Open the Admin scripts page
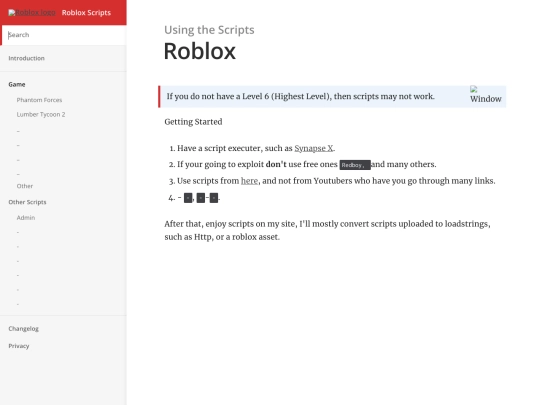The width and height of the screenshot is (540, 405). 26,218
